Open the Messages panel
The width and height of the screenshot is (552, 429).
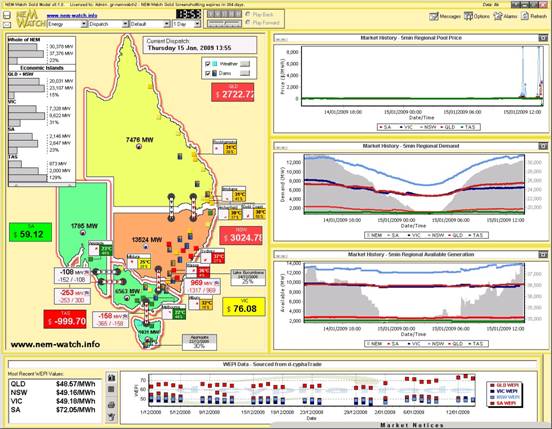pos(445,16)
